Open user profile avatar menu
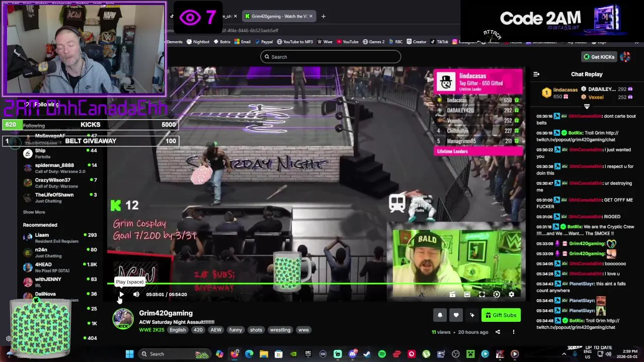 625,57
